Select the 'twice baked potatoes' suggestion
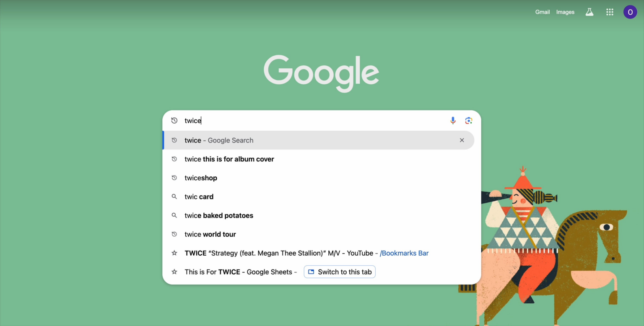 pyautogui.click(x=218, y=215)
